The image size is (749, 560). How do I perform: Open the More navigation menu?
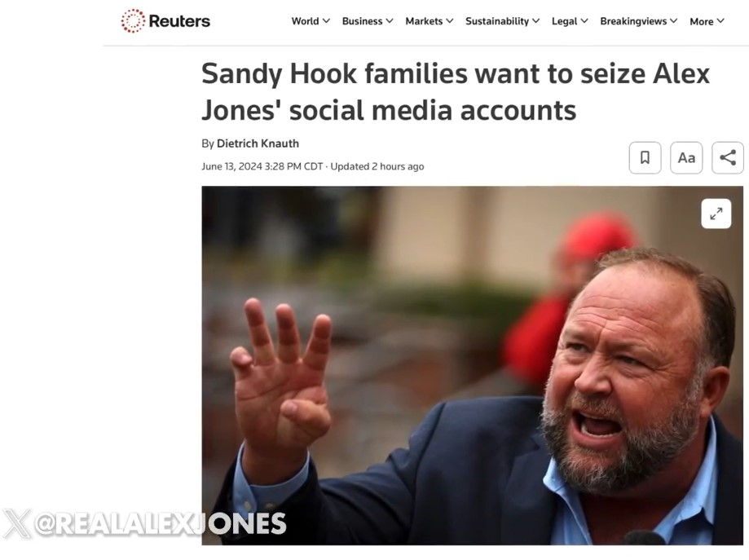click(701, 21)
